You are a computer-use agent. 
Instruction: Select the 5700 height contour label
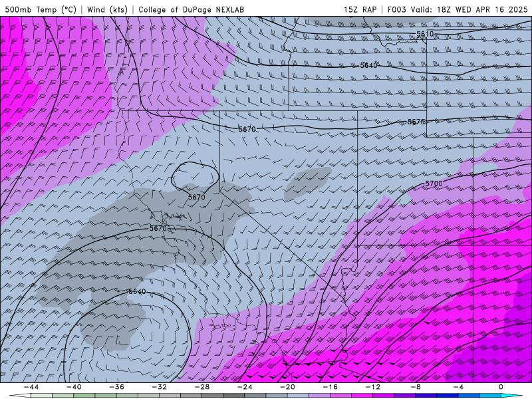[434, 184]
